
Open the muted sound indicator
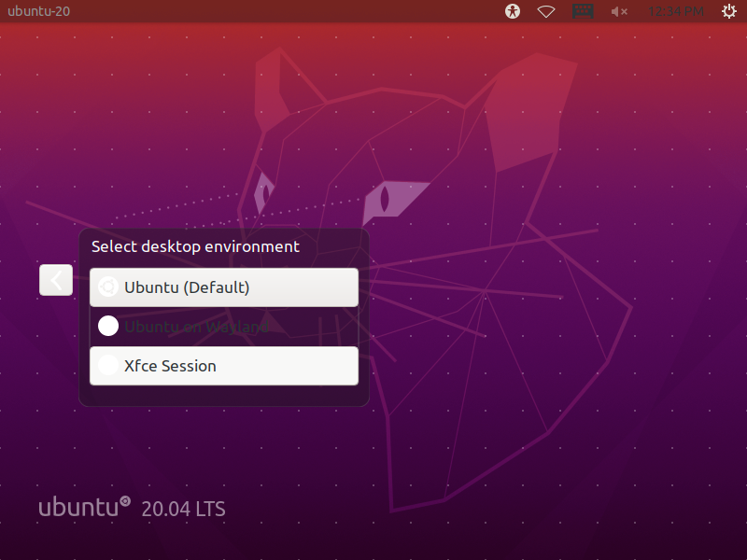(x=619, y=11)
